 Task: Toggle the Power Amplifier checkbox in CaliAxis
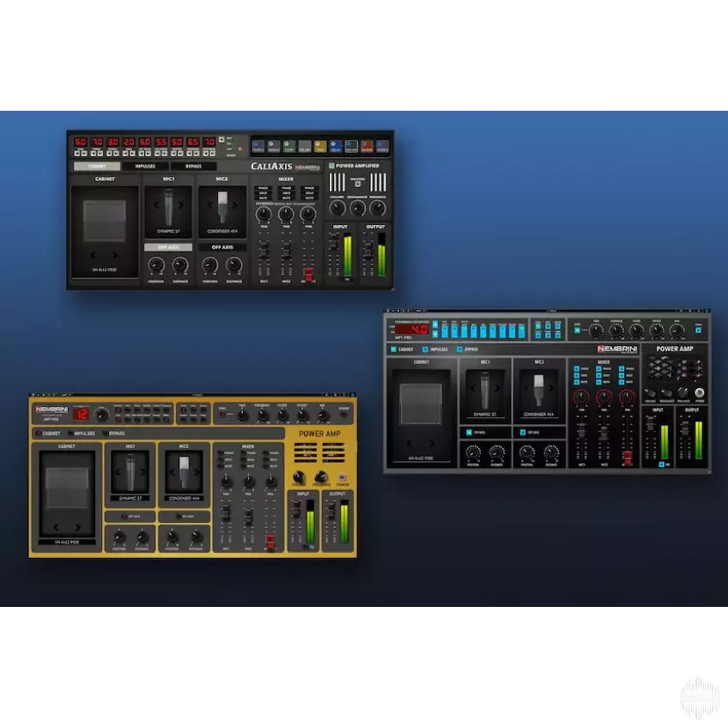(x=331, y=166)
